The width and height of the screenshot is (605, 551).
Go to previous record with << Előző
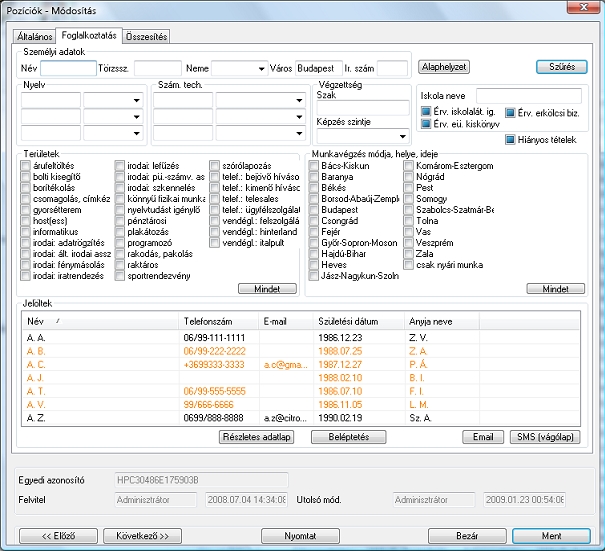58,536
